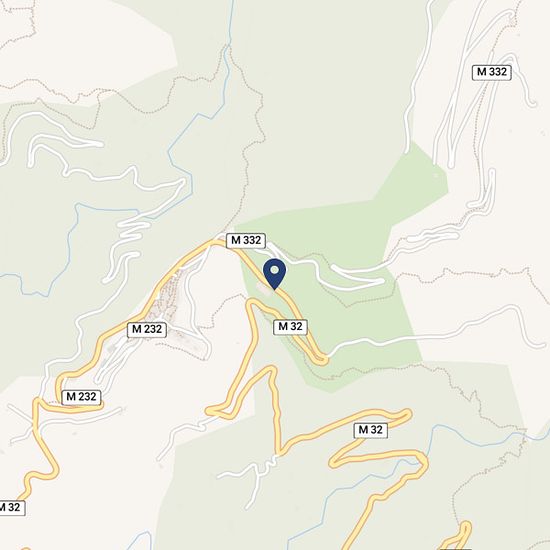Click the small grey building footprint beside the pin
Image resolution: width=550 pixels, height=550 pixels.
(x=264, y=289)
